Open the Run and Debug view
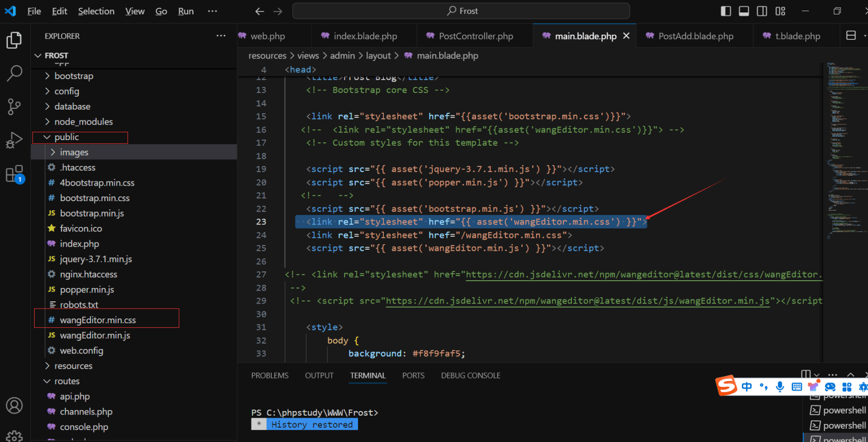 14,140
